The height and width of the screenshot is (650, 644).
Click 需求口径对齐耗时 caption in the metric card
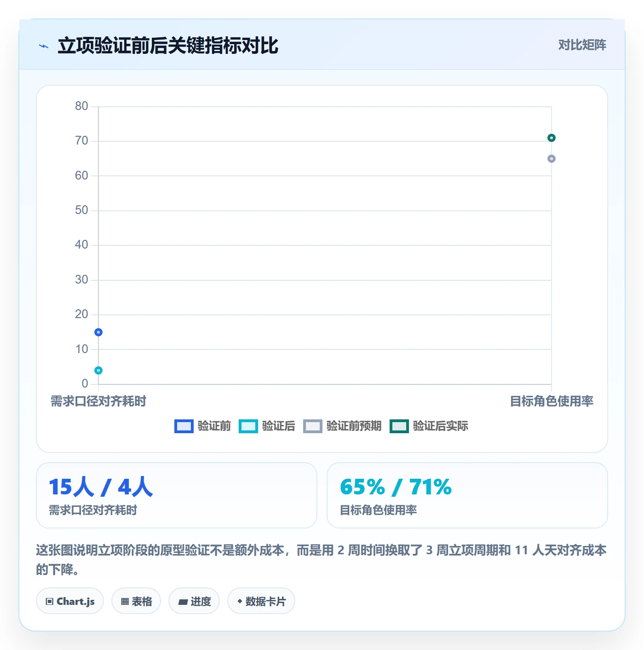(x=93, y=510)
